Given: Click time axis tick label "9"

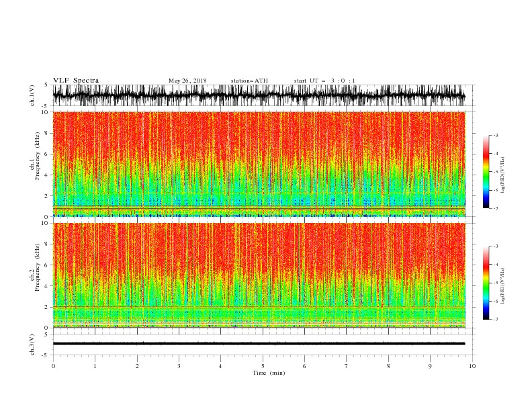Looking at the screenshot, I should pyautogui.click(x=430, y=366).
